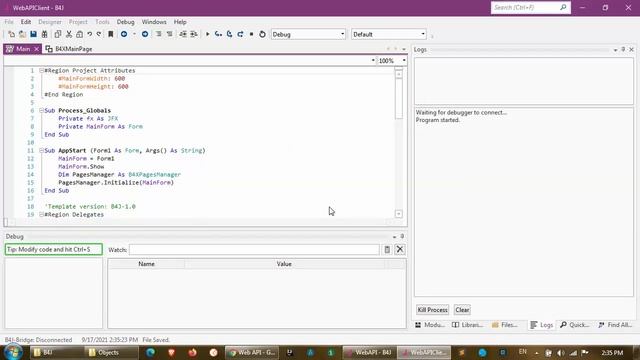Collapse the Project Attributes region
The height and width of the screenshot is (360, 640).
point(41,71)
